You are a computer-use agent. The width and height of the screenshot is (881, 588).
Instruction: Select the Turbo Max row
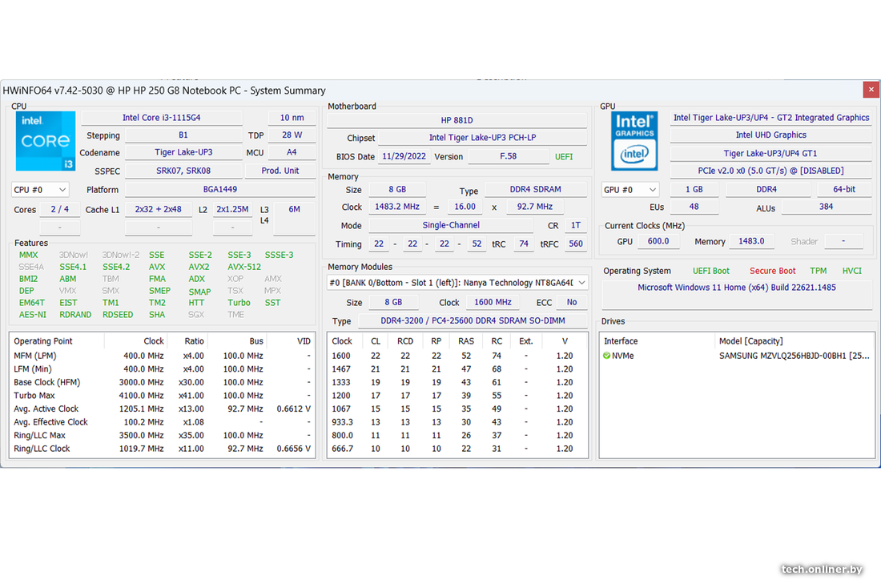160,395
